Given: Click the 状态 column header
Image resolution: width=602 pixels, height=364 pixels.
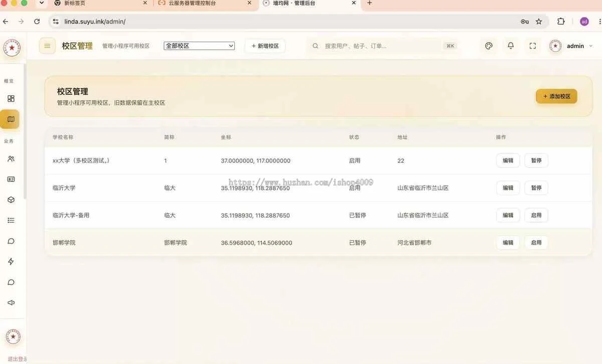Looking at the screenshot, I should point(354,137).
